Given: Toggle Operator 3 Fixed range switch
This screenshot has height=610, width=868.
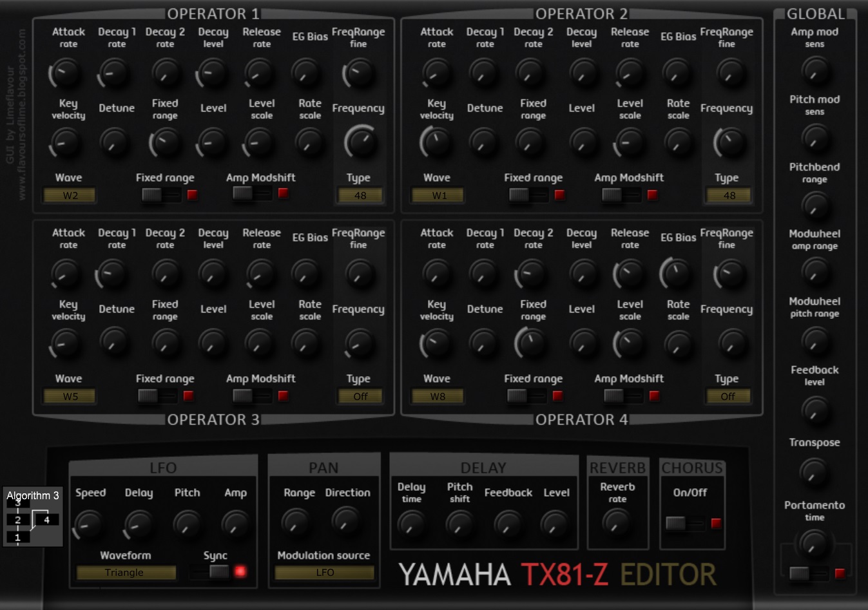Looking at the screenshot, I should point(158,396).
